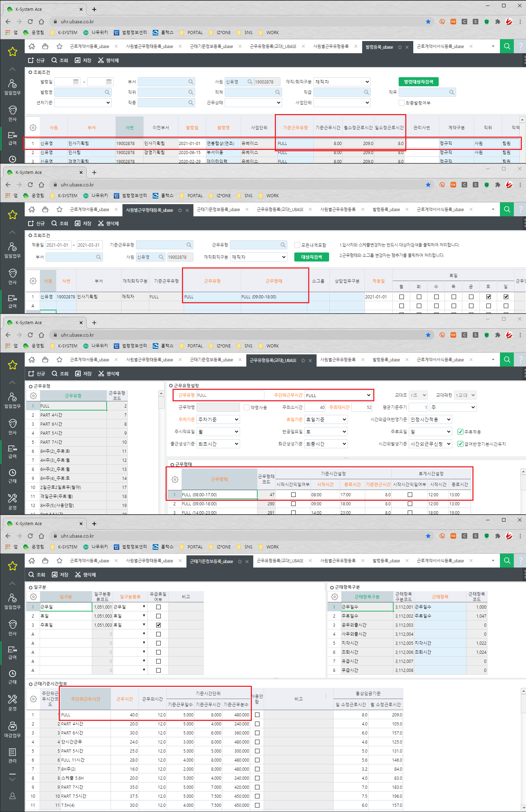The height and width of the screenshot is (812, 526).
Task: Open 근태 sidebar icon in 근무유형등록(교대) window
Action: [13, 476]
